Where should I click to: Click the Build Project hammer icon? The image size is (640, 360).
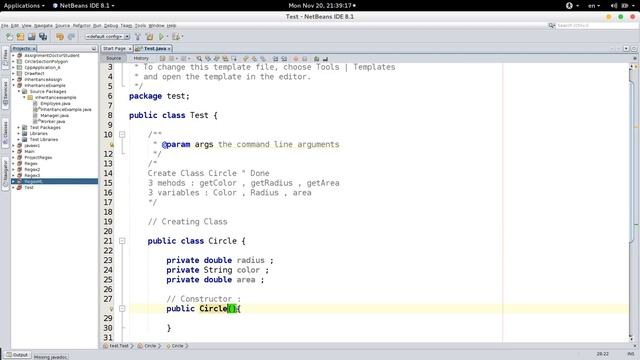pos(138,37)
